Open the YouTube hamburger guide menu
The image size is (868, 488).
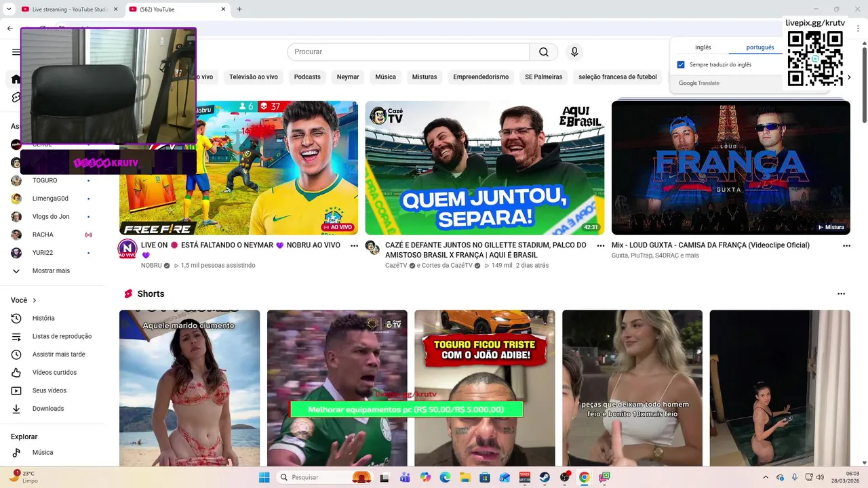(16, 52)
